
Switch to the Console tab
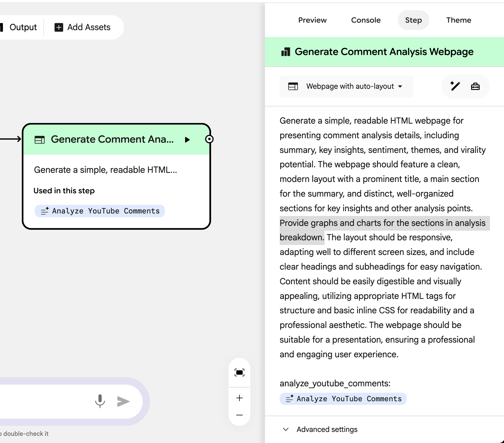pyautogui.click(x=366, y=20)
